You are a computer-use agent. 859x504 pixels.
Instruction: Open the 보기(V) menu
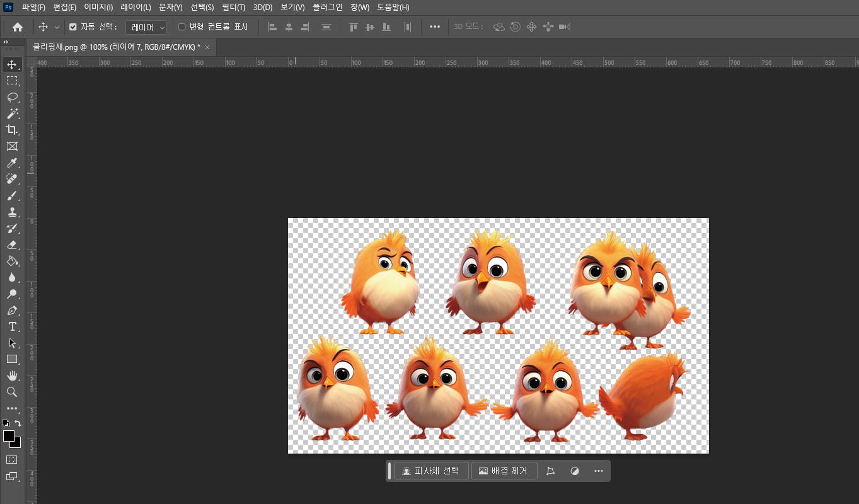coord(292,7)
